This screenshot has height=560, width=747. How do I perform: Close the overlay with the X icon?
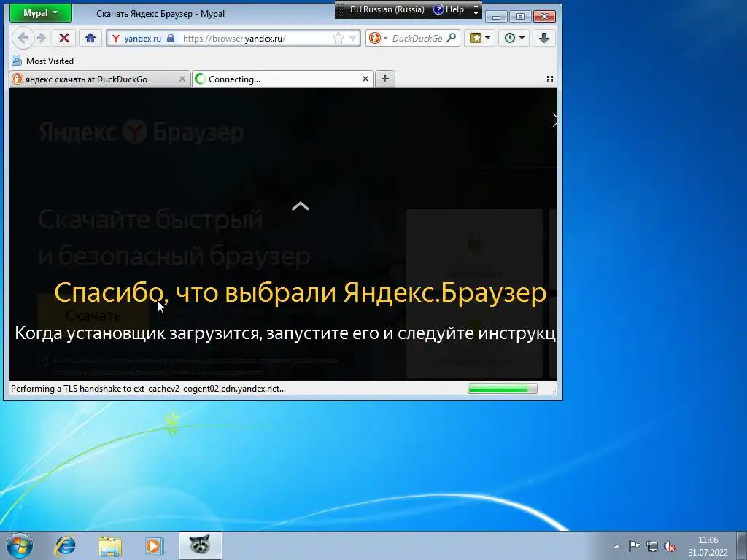tap(554, 120)
